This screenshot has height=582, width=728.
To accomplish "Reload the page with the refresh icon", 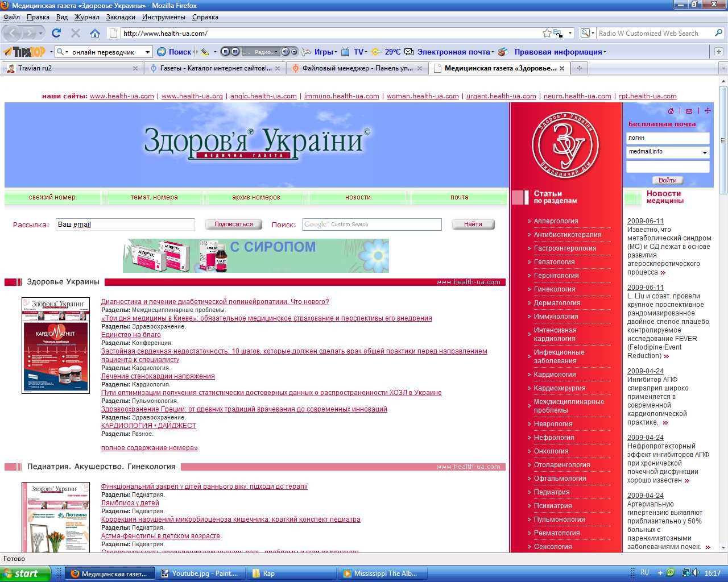I will point(56,33).
